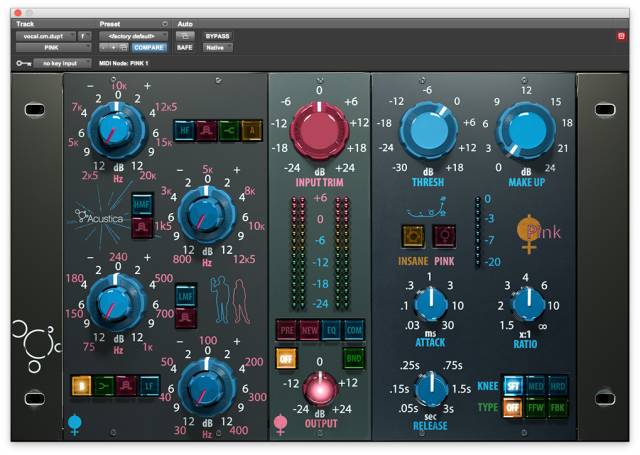Click the RELEASE knob
The height and width of the screenshot is (455, 640).
[x=431, y=388]
